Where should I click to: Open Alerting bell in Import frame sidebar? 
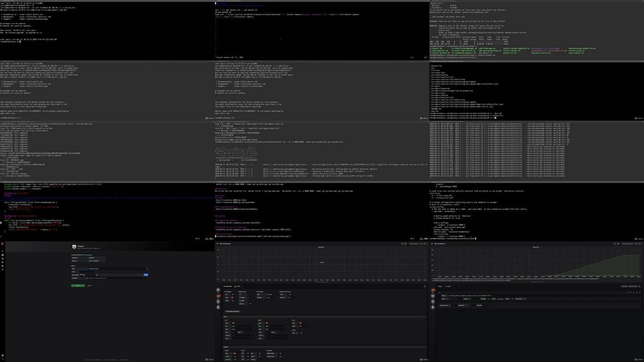[x=2, y=262]
